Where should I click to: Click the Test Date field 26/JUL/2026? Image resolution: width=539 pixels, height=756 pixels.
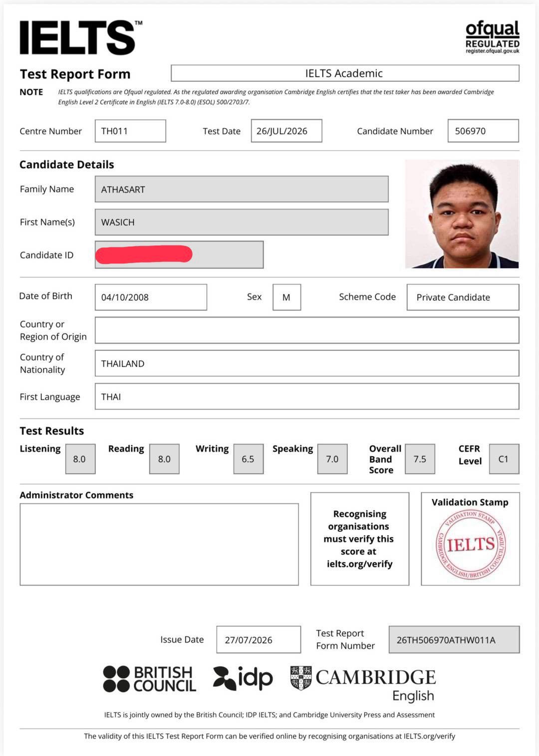[x=286, y=131]
